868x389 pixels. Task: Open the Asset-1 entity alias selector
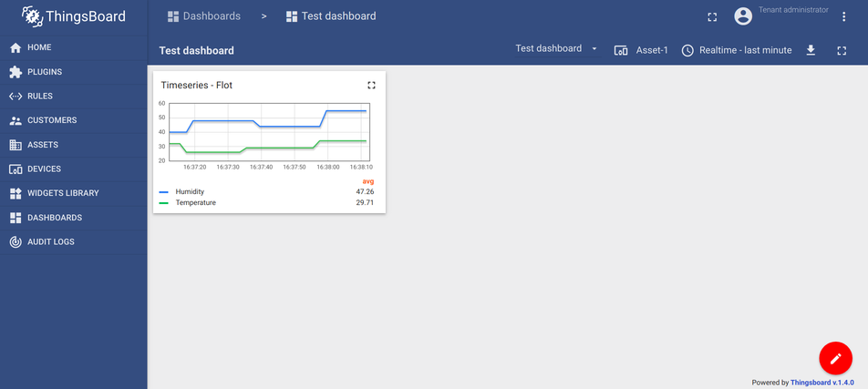coord(642,50)
